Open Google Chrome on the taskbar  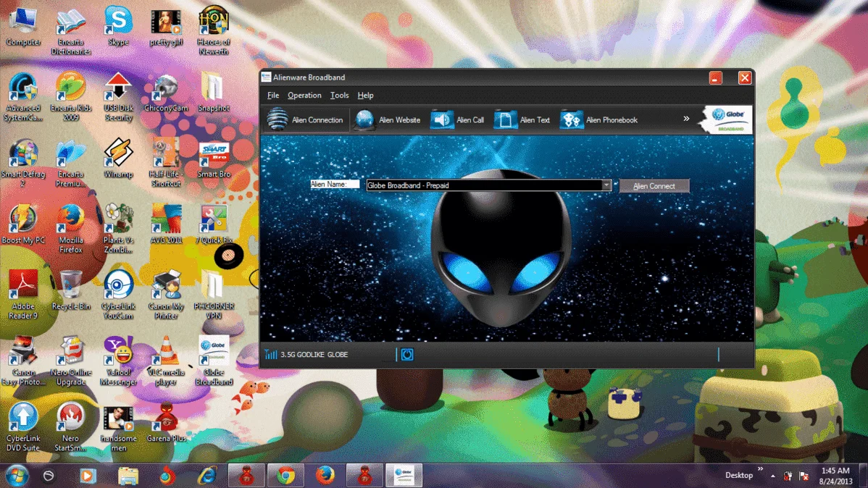285,475
